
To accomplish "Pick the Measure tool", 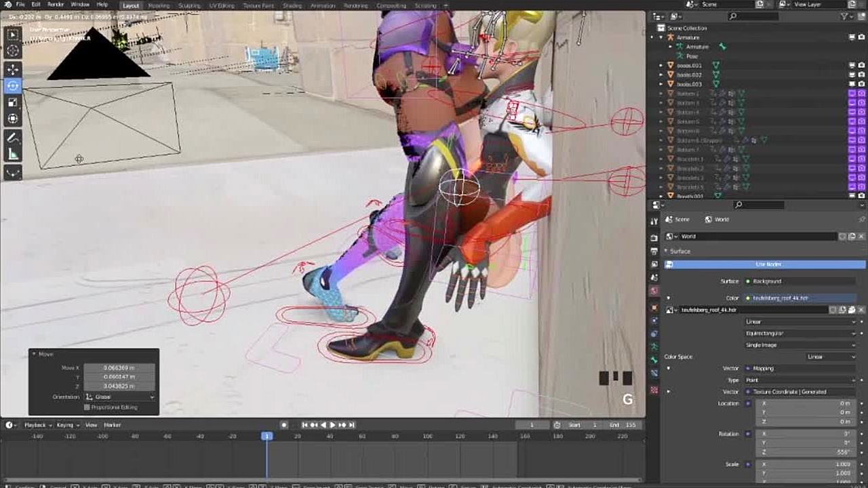I will [x=13, y=155].
